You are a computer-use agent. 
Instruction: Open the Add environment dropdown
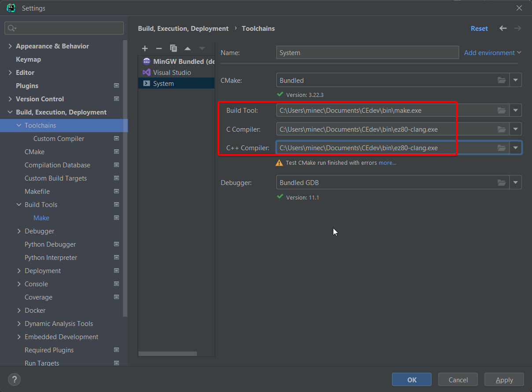[492, 52]
